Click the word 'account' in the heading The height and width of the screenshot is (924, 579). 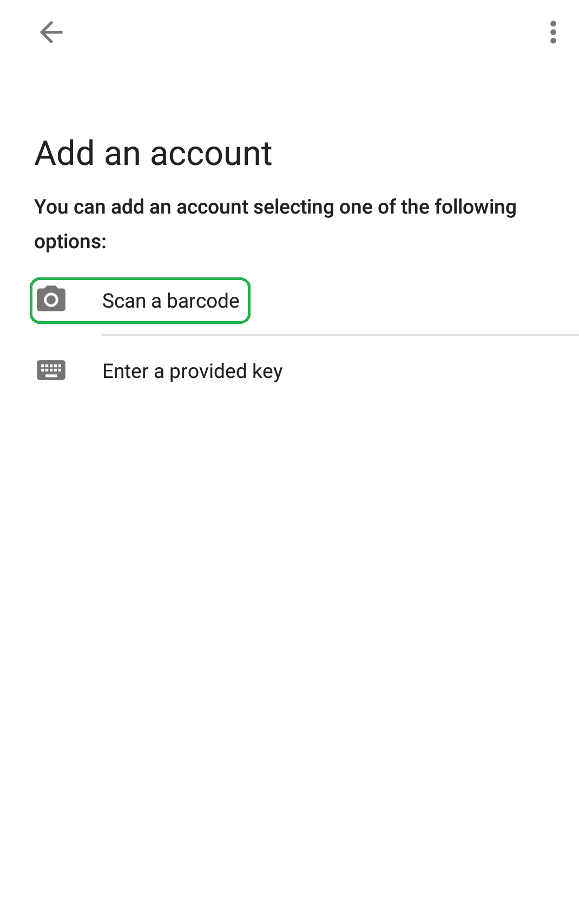coord(211,154)
